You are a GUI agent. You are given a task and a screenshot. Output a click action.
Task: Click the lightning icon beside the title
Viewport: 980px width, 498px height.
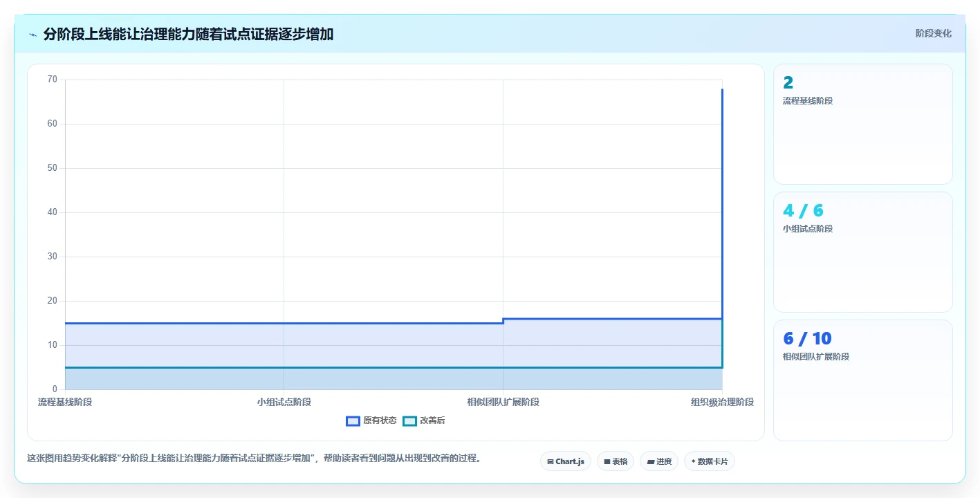33,35
